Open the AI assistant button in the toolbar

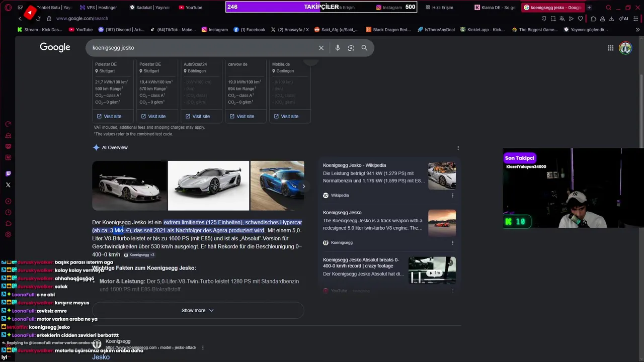coord(624,19)
